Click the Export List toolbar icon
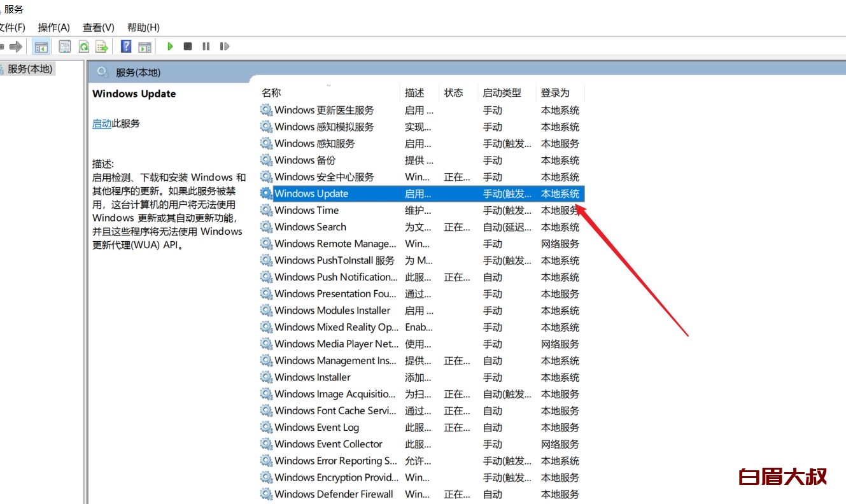Image resolution: width=846 pixels, height=504 pixels. click(102, 46)
